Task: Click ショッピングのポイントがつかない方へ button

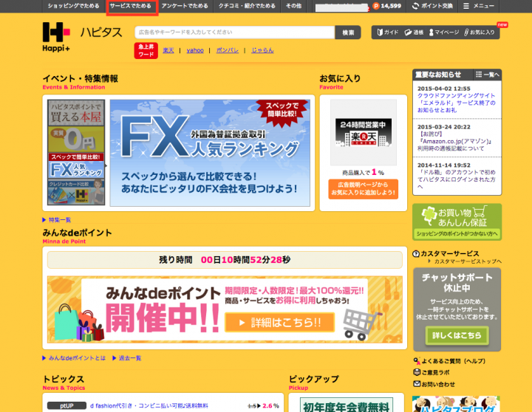Action: click(x=457, y=233)
